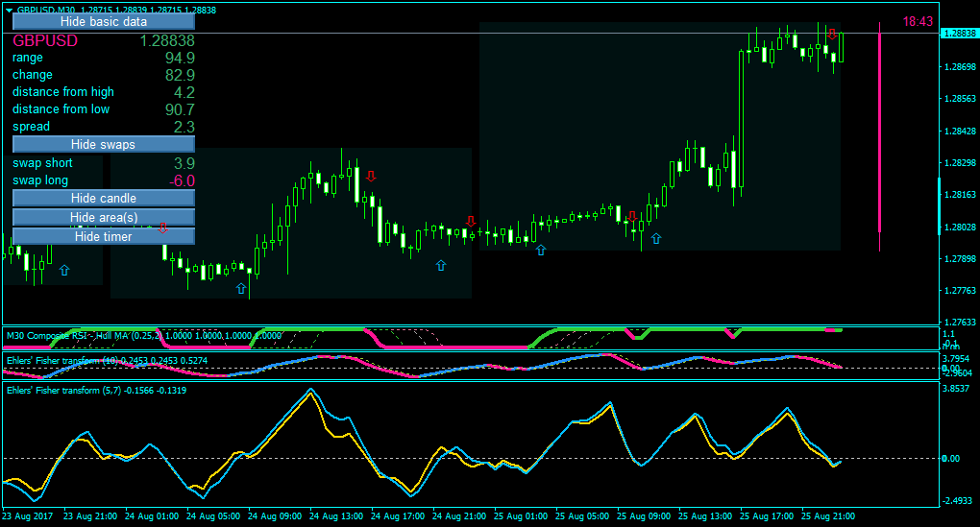Click the 1.28028 price axis label
The width and height of the screenshot is (980, 527).
pos(960,227)
